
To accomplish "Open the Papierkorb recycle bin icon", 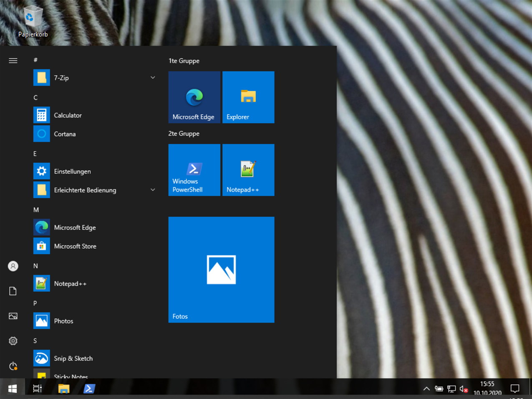I will (33, 22).
